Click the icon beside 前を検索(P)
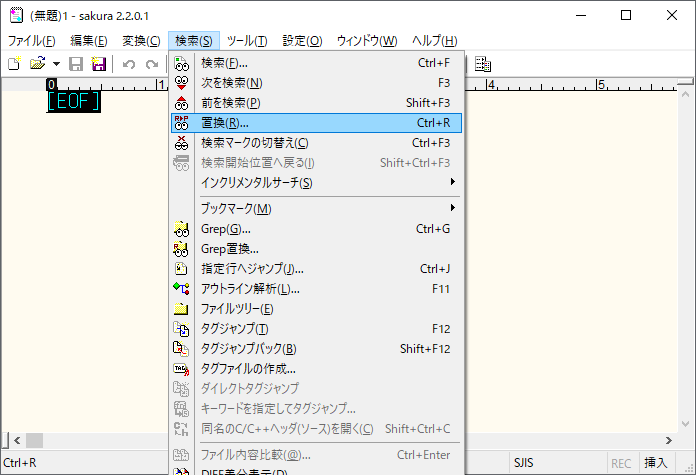Image resolution: width=696 pixels, height=475 pixels. point(182,103)
